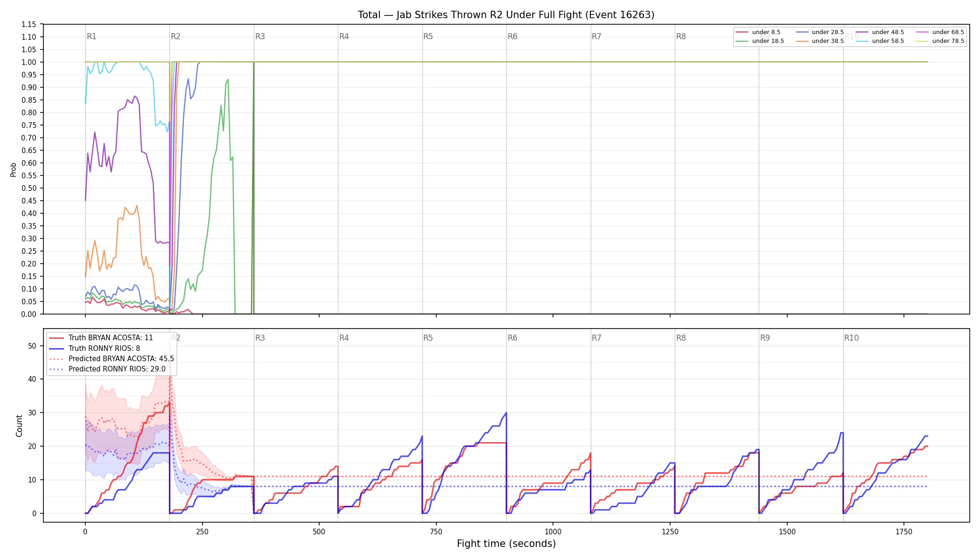The height and width of the screenshot is (560, 980).
Task: Click the chart title mentioning Event 16263
Action: 506,15
